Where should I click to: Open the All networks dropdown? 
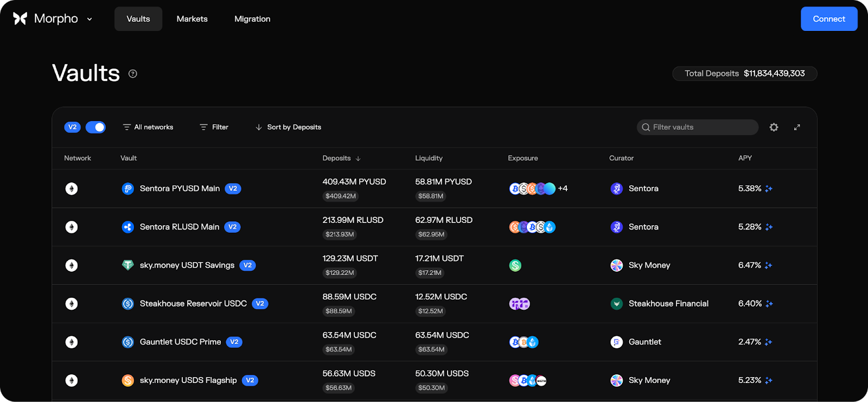click(x=148, y=127)
